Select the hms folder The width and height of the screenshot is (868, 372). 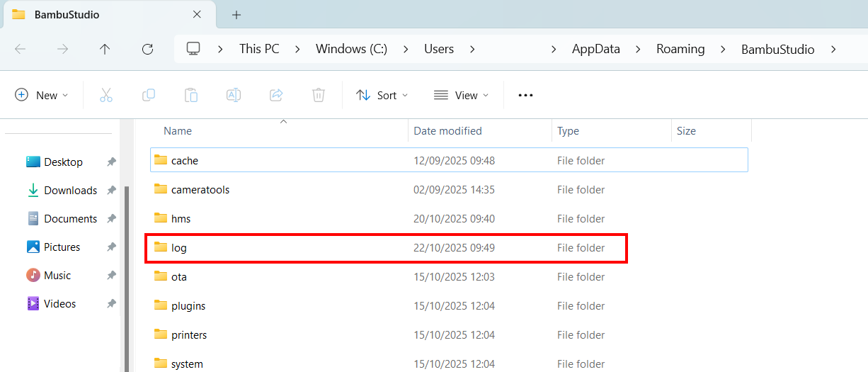[449, 218]
